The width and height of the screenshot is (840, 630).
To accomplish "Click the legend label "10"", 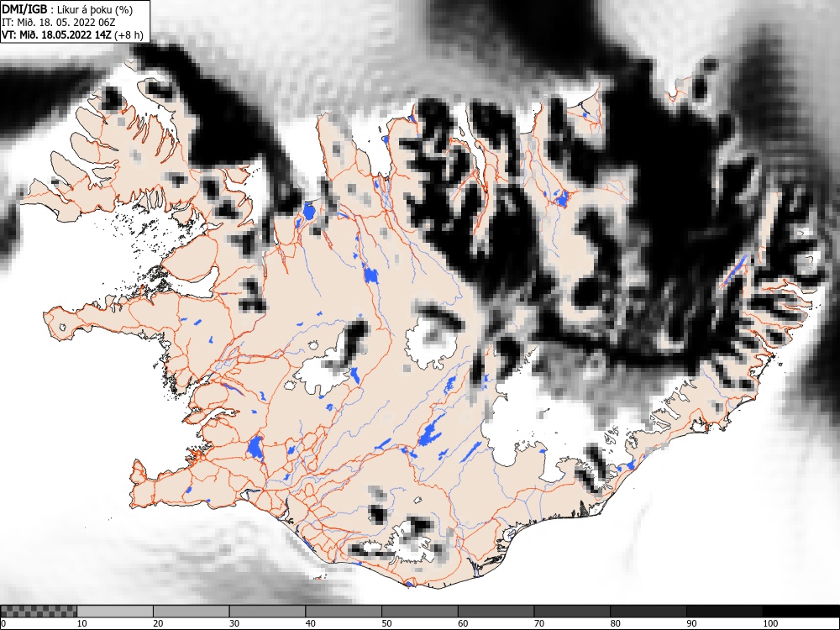I will [x=82, y=623].
